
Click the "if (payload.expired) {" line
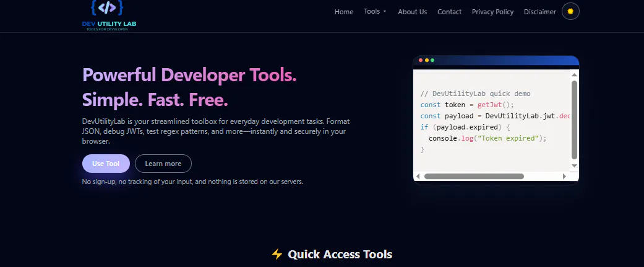click(x=465, y=127)
